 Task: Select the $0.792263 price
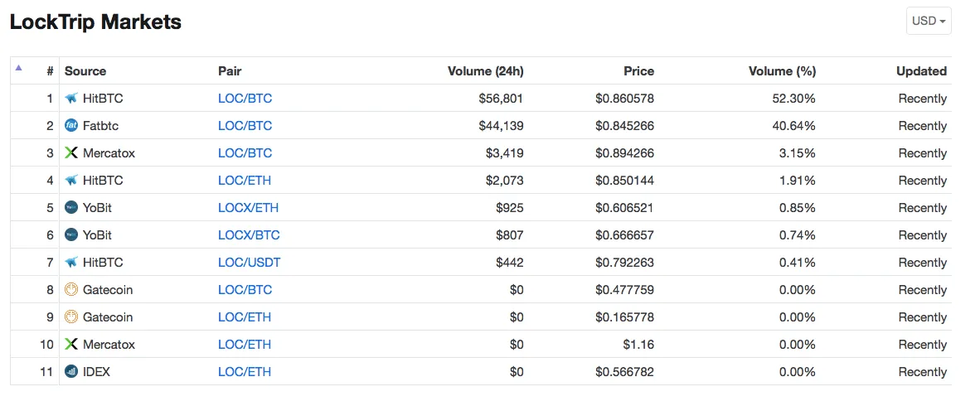click(x=624, y=263)
